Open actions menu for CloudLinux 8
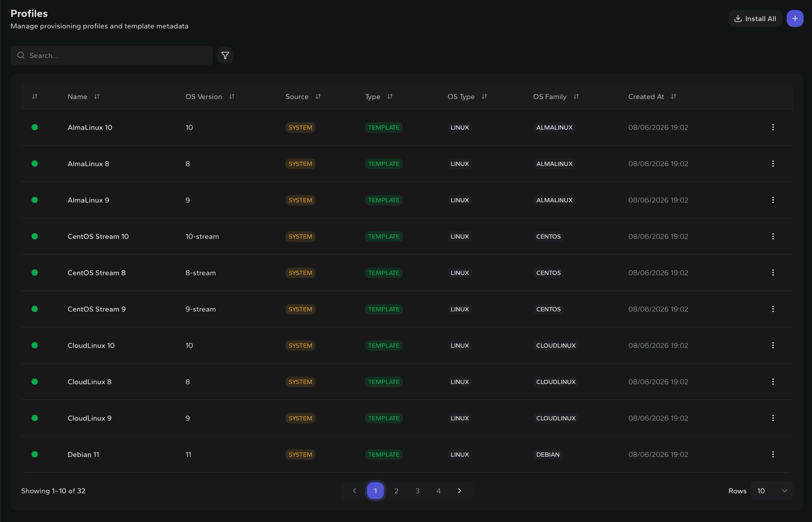The width and height of the screenshot is (812, 522). (x=773, y=382)
